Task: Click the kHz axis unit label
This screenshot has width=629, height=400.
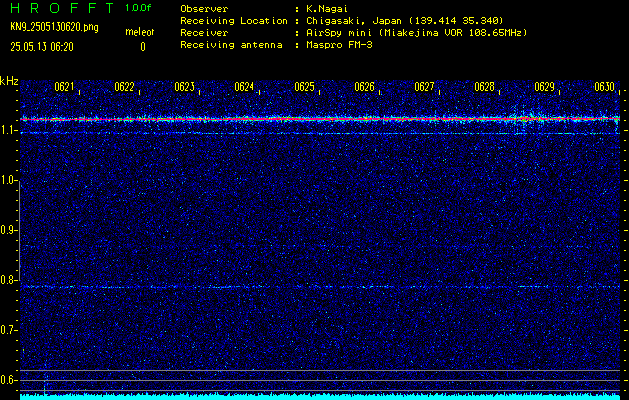Action: [9, 81]
